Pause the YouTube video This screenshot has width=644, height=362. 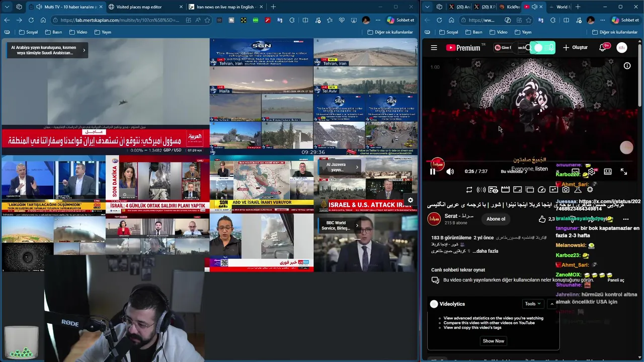pos(433,171)
